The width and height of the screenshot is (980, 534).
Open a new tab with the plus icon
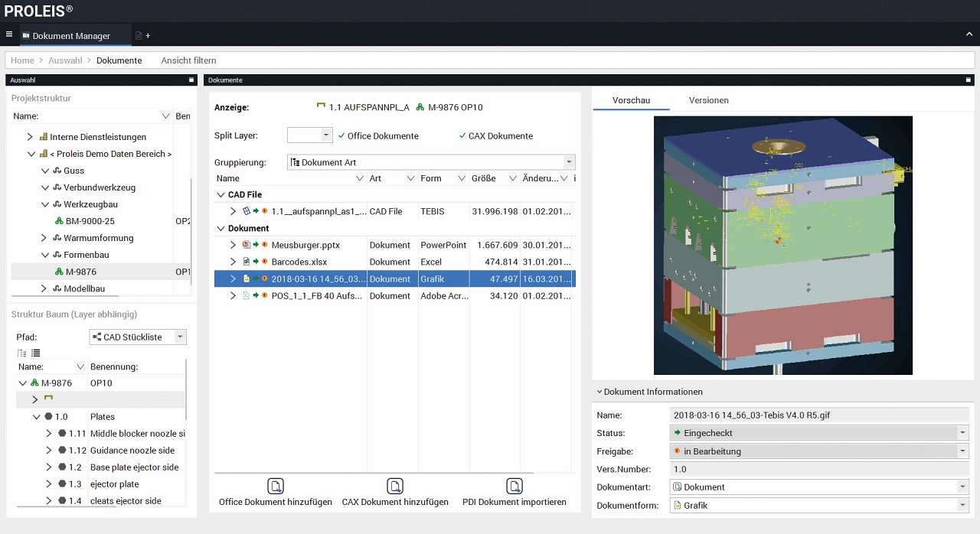[148, 36]
